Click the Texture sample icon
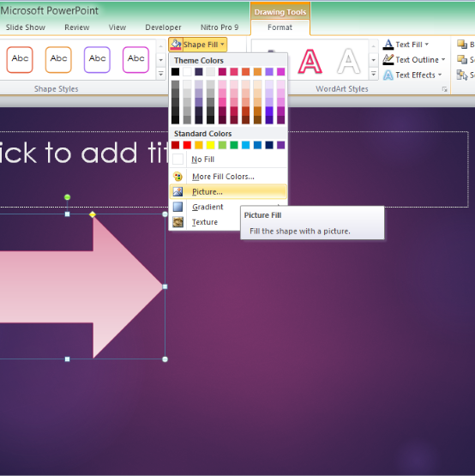This screenshot has width=475, height=476. [177, 222]
